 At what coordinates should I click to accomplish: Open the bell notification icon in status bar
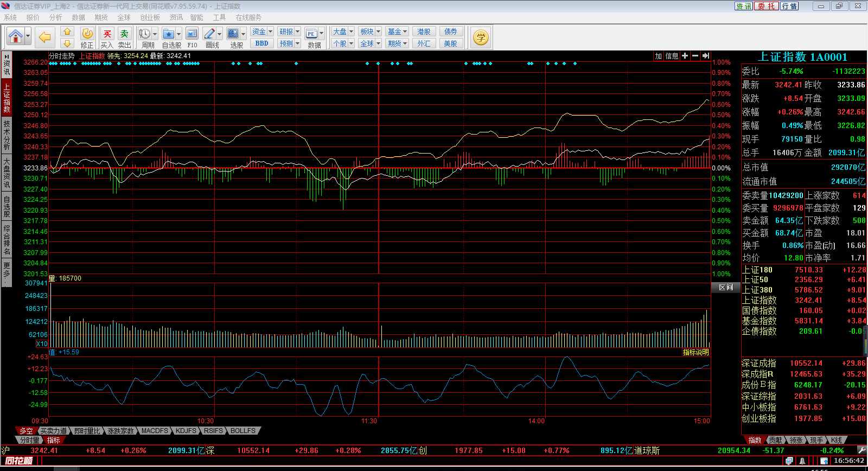tap(802, 461)
